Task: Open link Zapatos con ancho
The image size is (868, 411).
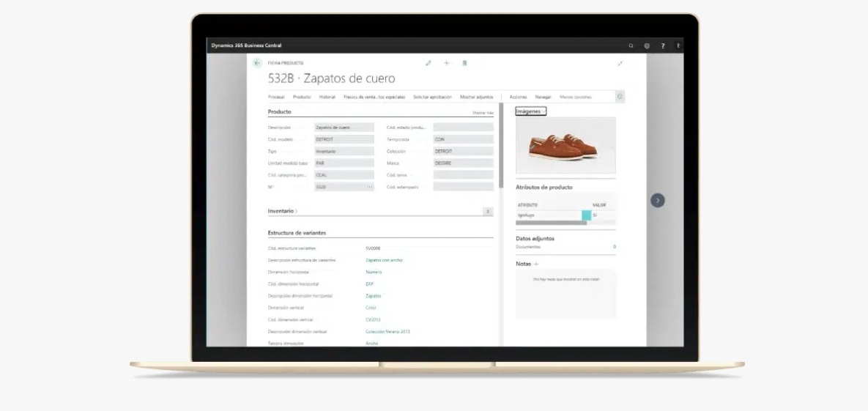Action: [x=384, y=260]
